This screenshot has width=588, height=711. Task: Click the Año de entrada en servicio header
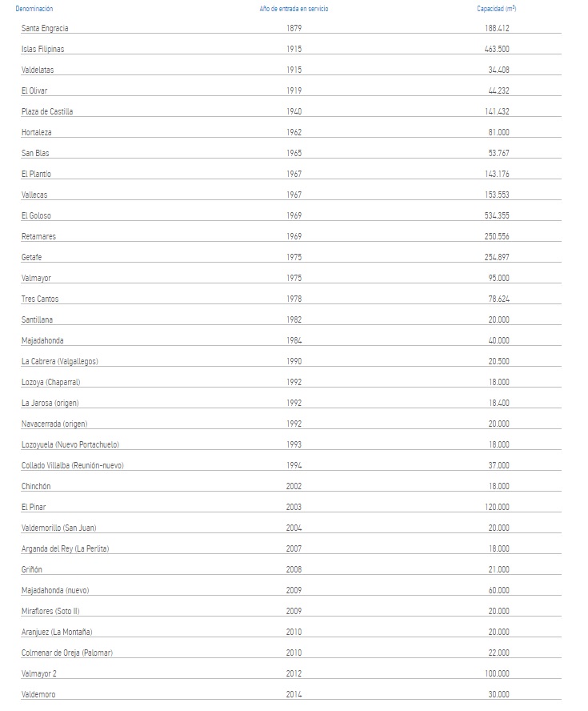294,8
